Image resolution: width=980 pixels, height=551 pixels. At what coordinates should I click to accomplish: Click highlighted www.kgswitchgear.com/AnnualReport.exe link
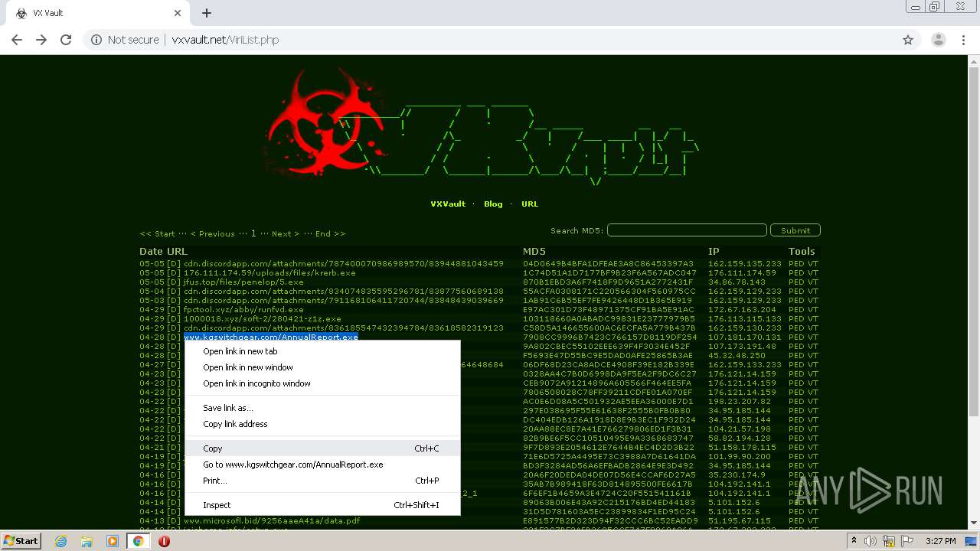pyautogui.click(x=271, y=337)
